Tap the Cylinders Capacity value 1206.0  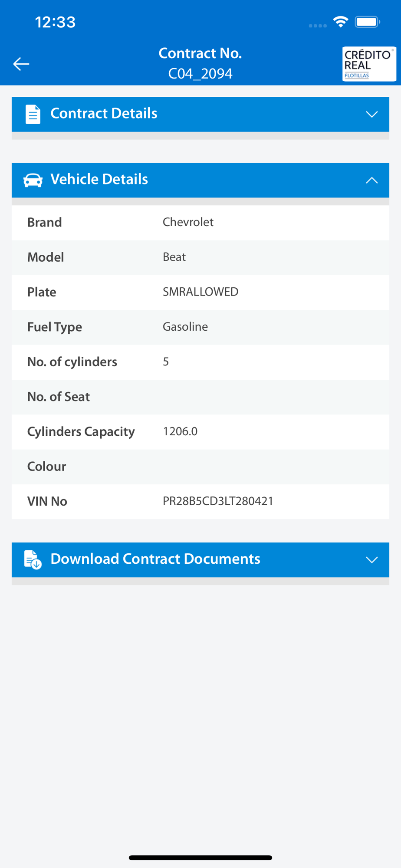tap(180, 431)
